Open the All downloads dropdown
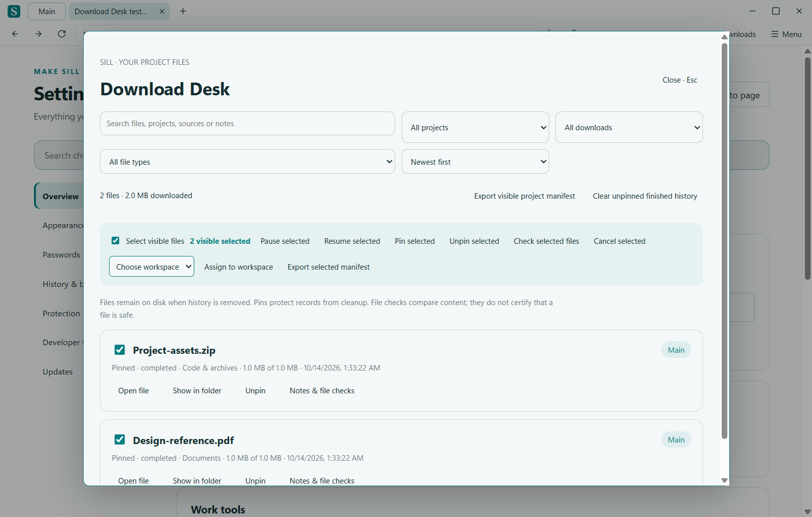 tap(629, 127)
